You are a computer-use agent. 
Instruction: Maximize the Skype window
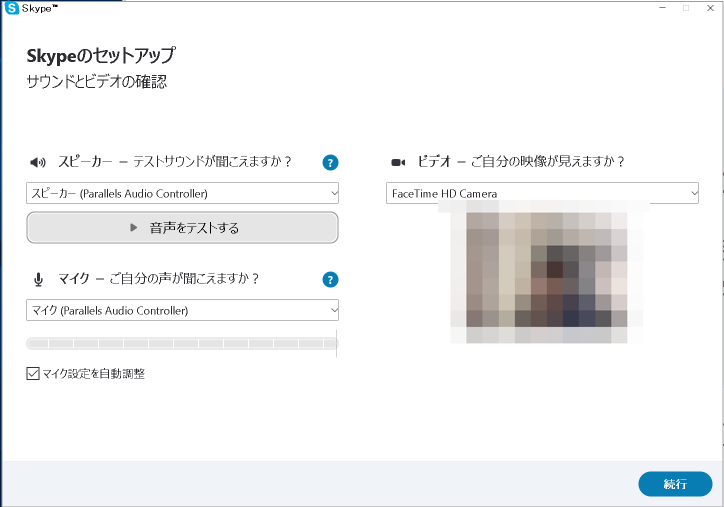click(x=686, y=8)
